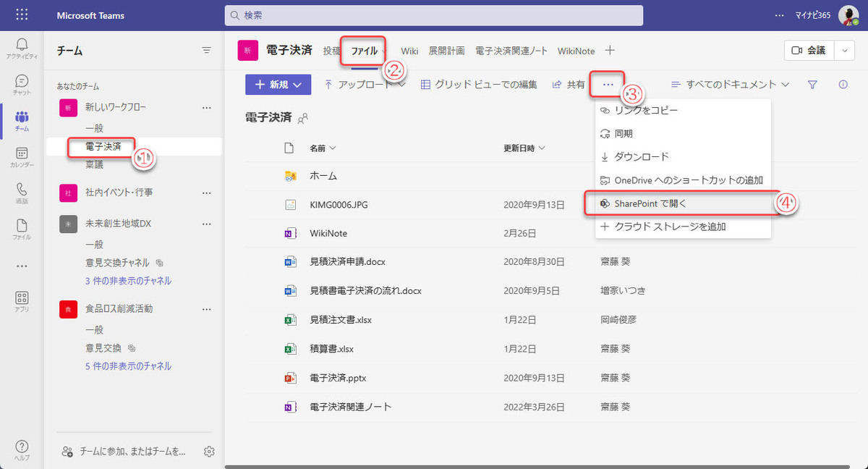Choose SharePoint で開く
The height and width of the screenshot is (469, 868).
click(x=683, y=203)
